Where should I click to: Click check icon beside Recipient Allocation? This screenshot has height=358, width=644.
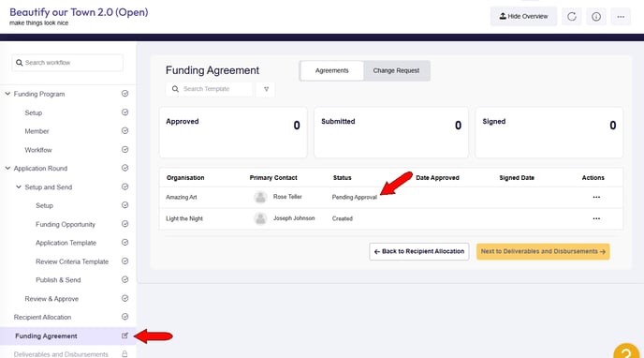click(124, 317)
